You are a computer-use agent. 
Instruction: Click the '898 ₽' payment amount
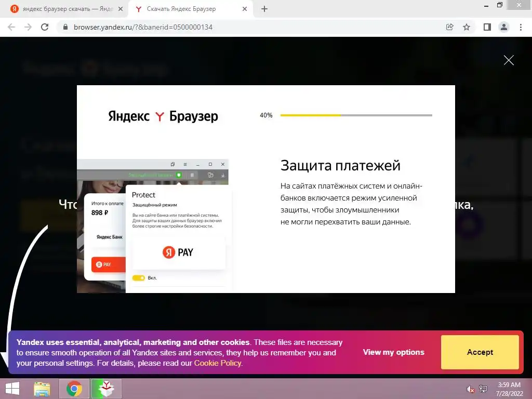[100, 212]
